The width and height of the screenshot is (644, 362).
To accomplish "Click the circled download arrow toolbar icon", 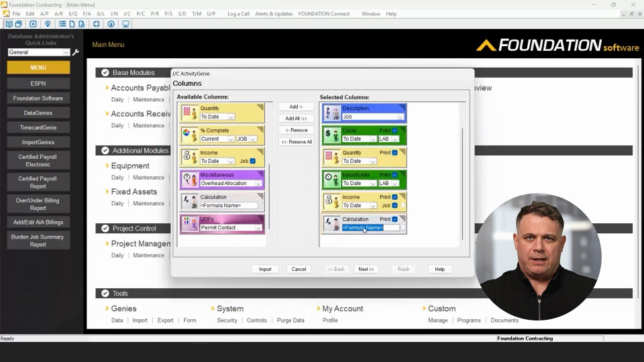I will pyautogui.click(x=111, y=24).
